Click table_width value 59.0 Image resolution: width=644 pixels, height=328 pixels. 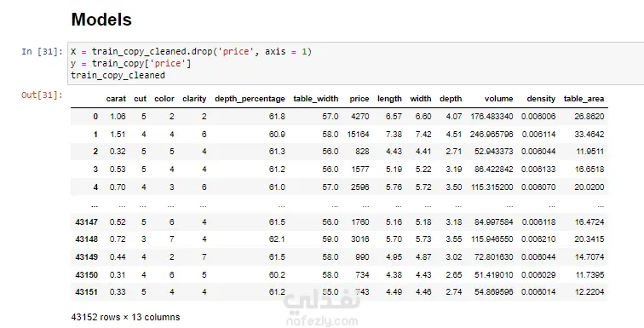(x=331, y=239)
